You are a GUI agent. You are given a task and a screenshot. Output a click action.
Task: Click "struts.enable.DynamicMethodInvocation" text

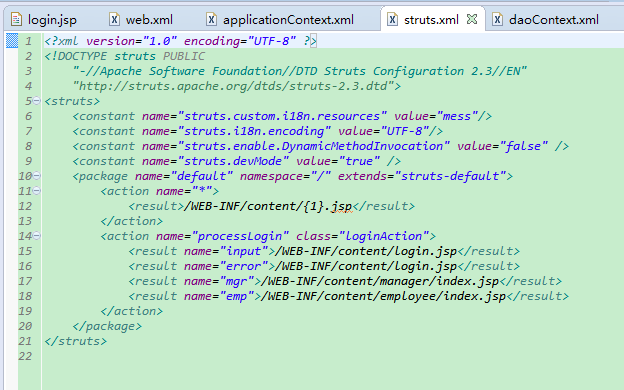click(x=313, y=146)
